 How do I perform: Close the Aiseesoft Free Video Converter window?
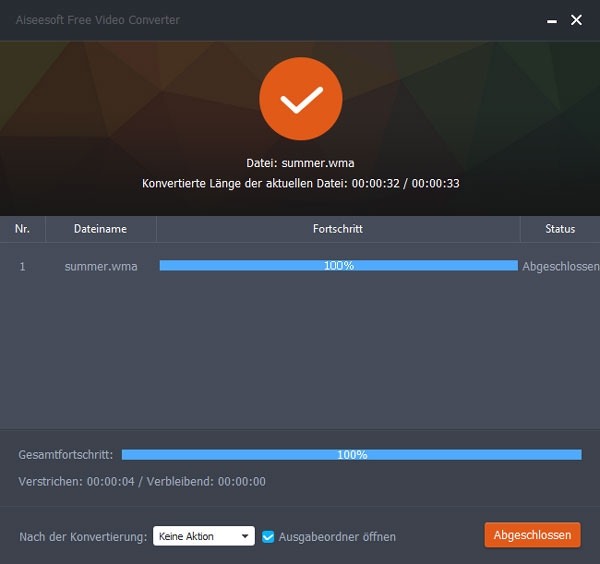pyautogui.click(x=576, y=20)
